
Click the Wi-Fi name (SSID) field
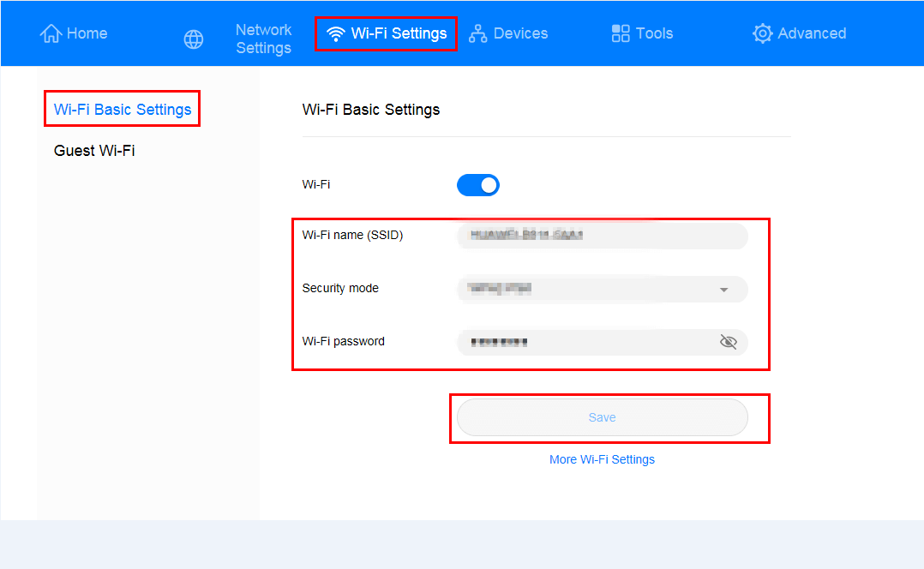pos(602,236)
